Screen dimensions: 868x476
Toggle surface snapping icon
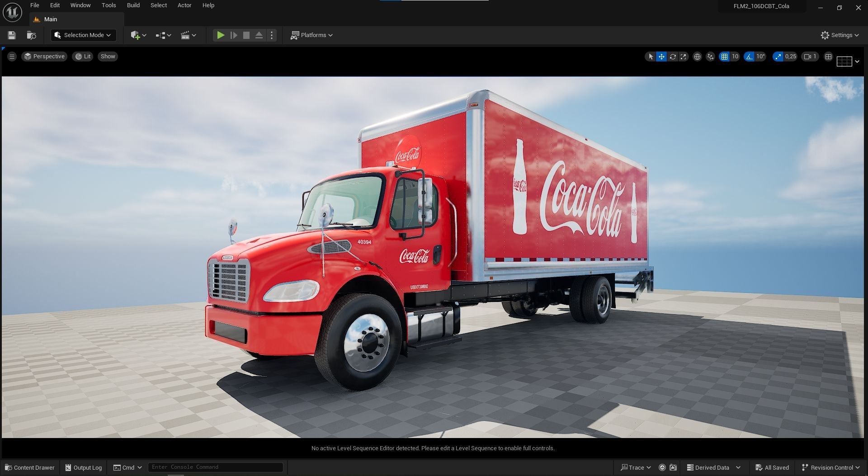[710, 57]
